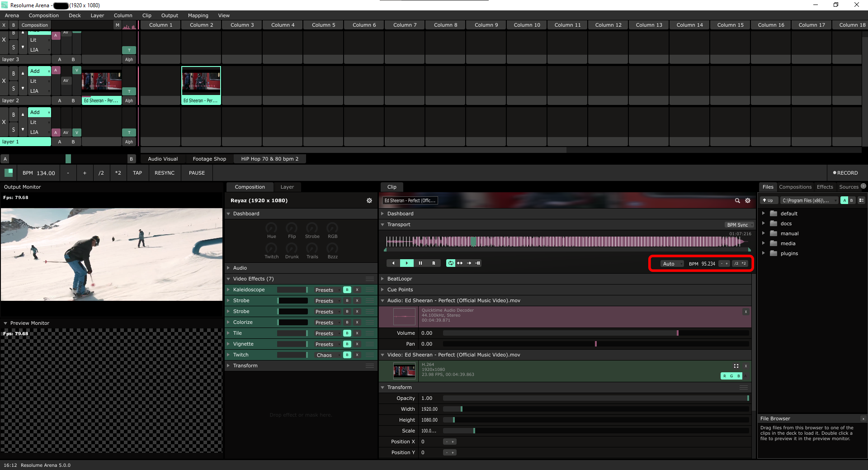Open composition settings gear icon

tap(369, 200)
